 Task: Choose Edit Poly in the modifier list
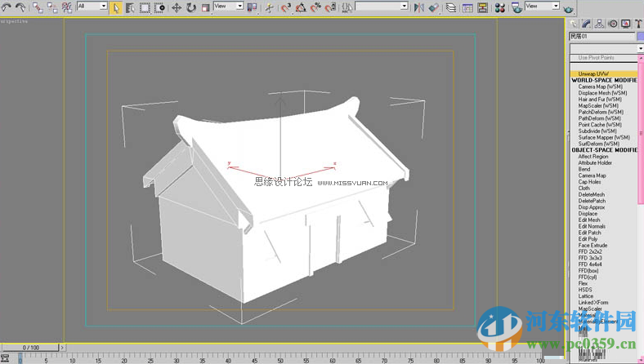click(x=588, y=239)
